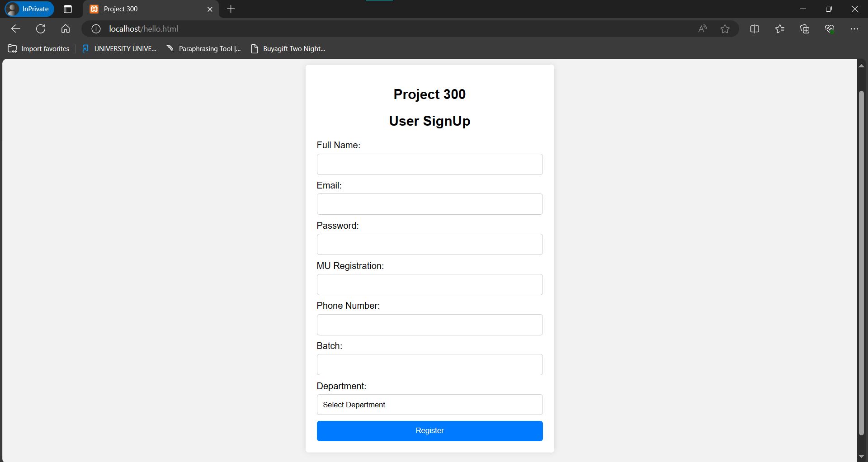868x462 pixels.
Task: Restore down the browser window
Action: click(829, 9)
